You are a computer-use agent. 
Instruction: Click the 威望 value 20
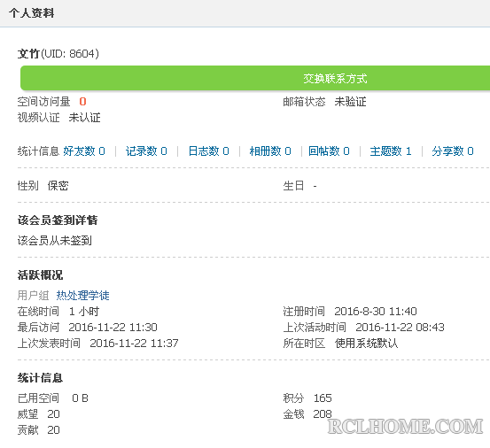tap(53, 414)
